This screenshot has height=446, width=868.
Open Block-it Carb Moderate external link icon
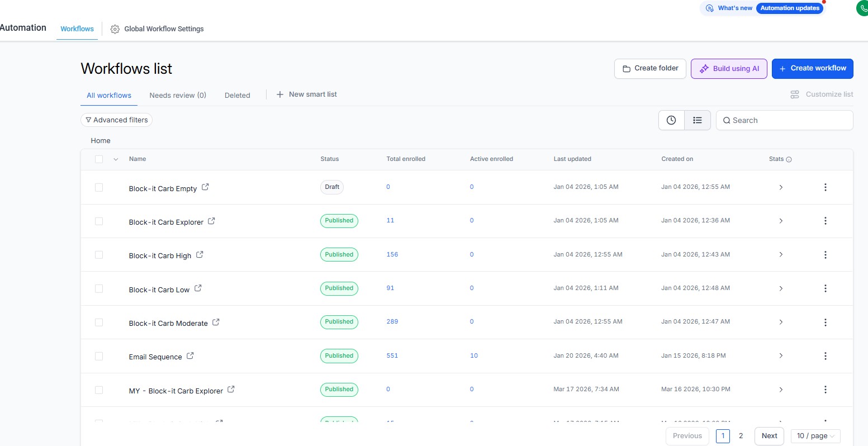(216, 322)
